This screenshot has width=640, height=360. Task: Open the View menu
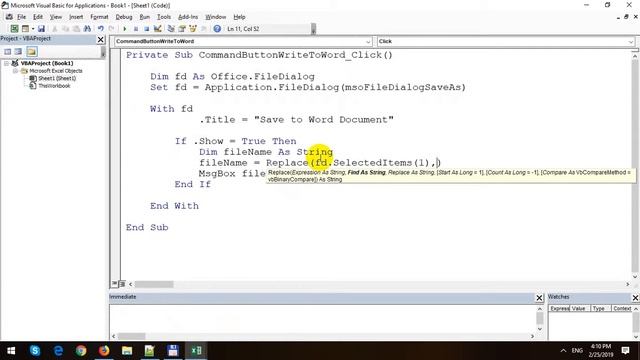coord(56,17)
